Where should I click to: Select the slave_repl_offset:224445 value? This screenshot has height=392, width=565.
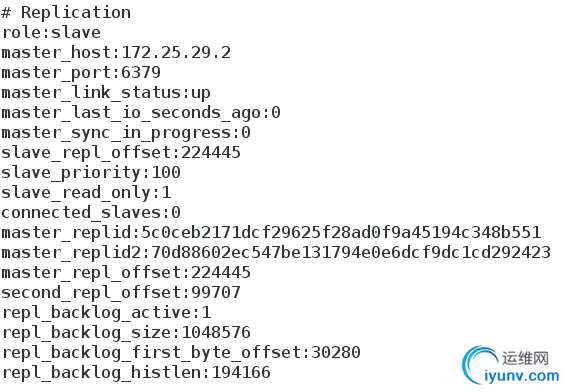(x=210, y=152)
